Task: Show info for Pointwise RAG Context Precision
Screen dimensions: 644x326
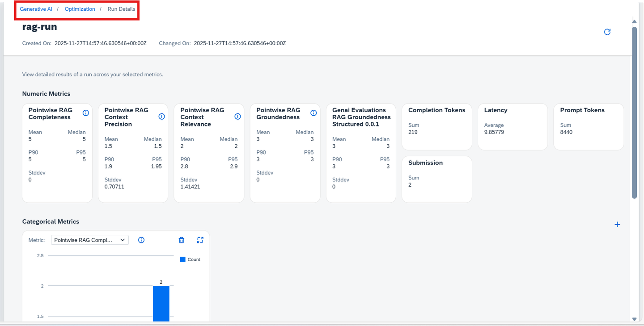Action: click(x=162, y=117)
